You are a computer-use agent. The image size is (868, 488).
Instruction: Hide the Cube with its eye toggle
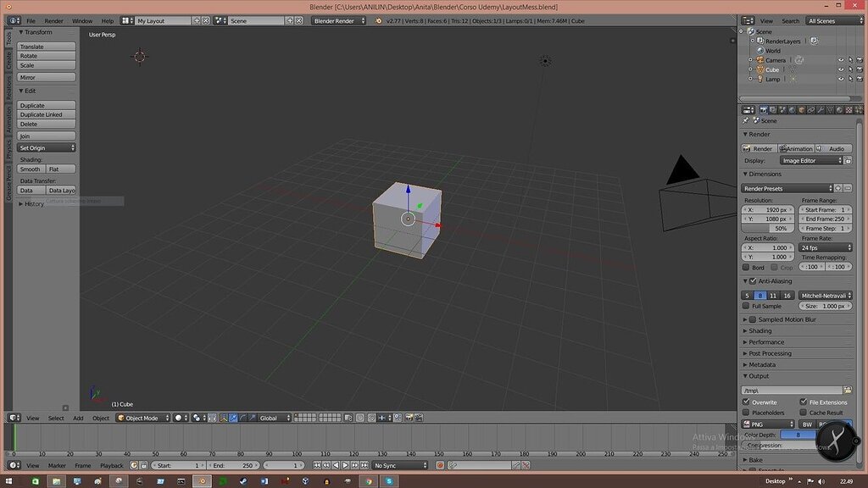pyautogui.click(x=840, y=69)
